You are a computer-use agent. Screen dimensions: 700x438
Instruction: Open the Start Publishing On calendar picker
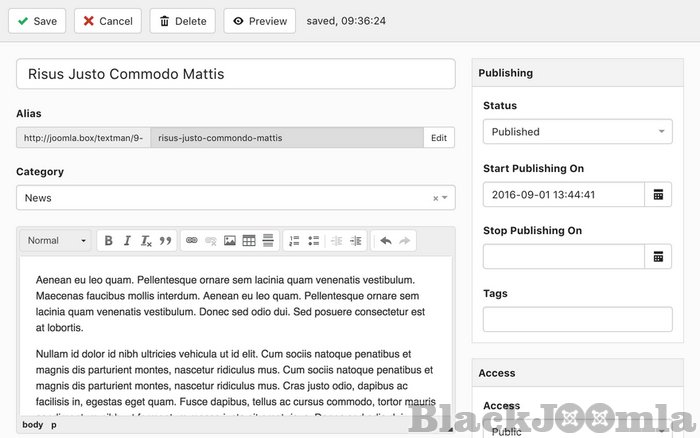point(659,194)
